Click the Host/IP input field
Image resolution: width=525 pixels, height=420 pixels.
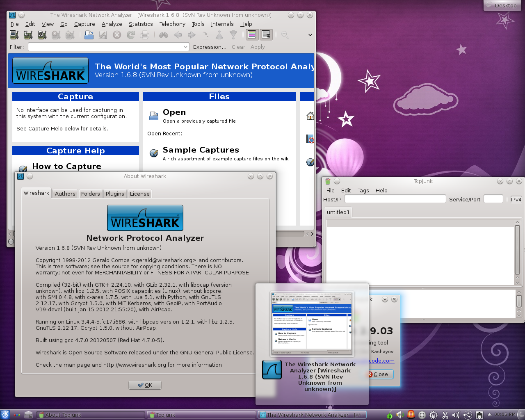tap(395, 199)
